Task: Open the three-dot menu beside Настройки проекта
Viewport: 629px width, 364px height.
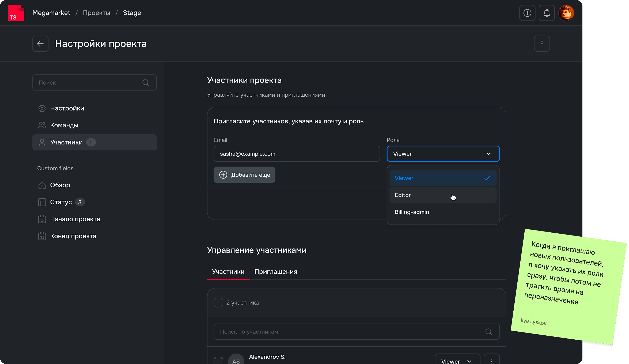Action: [x=542, y=44]
